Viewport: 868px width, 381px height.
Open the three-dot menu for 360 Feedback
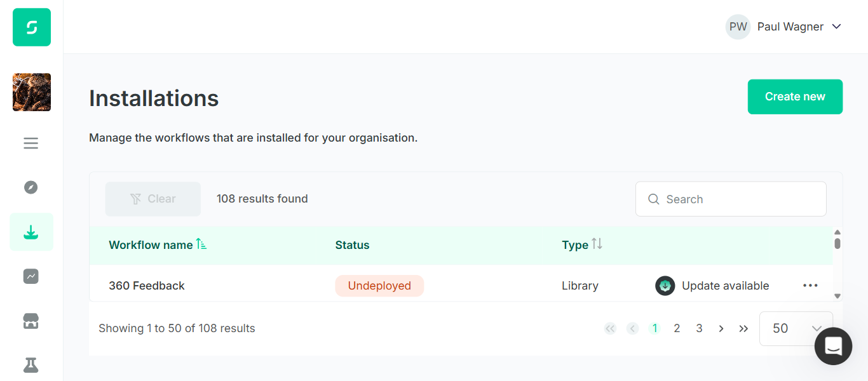(x=810, y=286)
